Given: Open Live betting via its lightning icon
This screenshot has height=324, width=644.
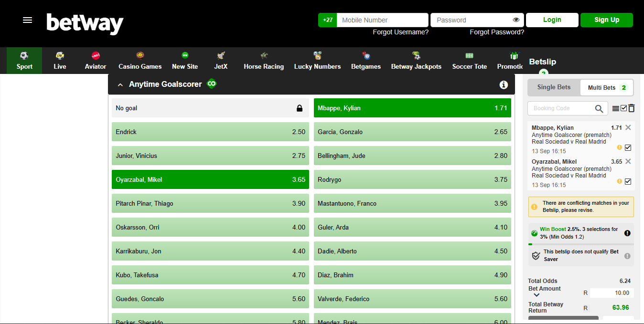Looking at the screenshot, I should (x=60, y=56).
